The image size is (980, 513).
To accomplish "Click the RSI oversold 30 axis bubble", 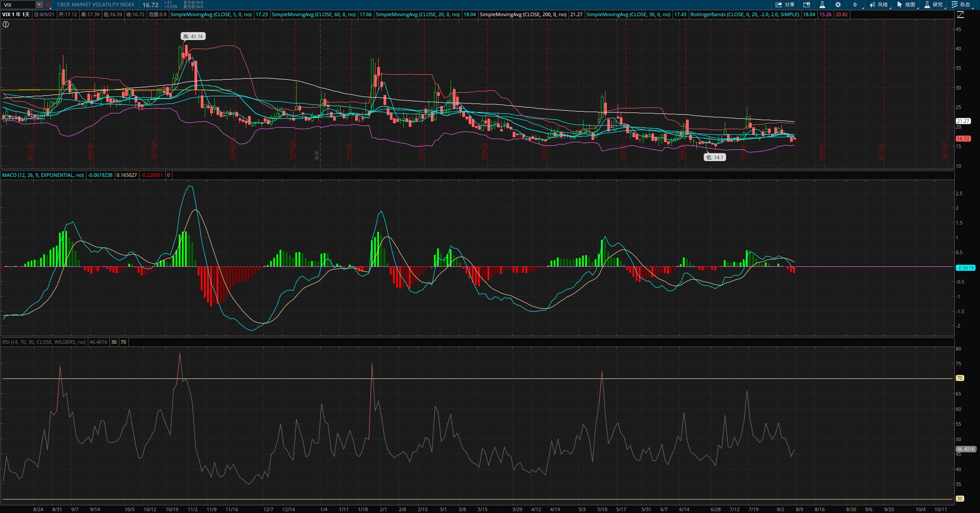I will 960,499.
